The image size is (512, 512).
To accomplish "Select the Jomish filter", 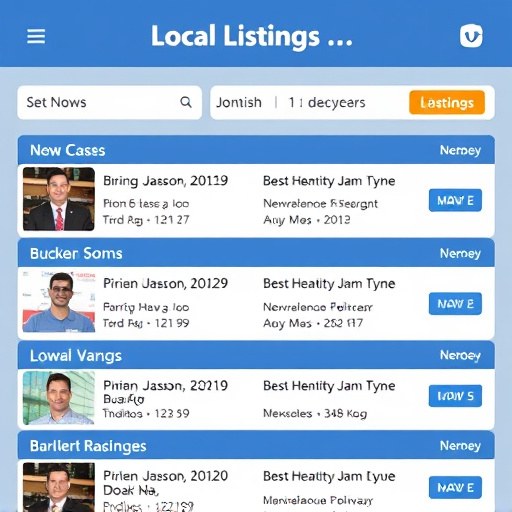I will [x=239, y=103].
